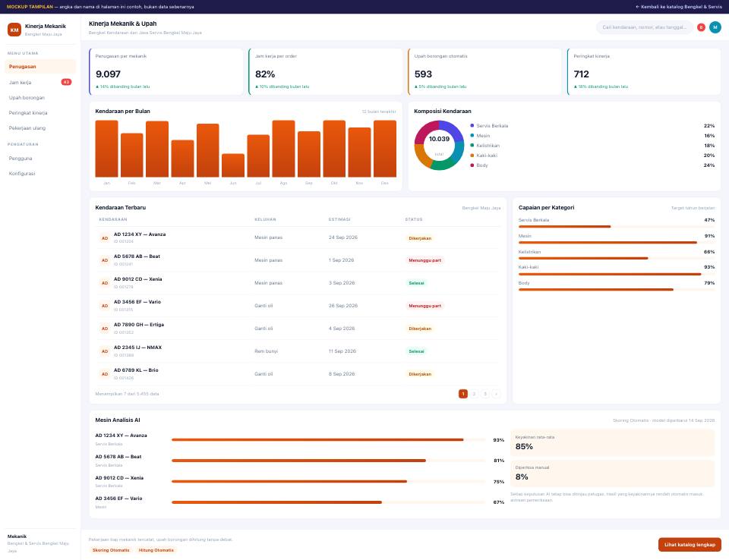Click the KM logo icon in the sidebar
Screen dimensions: 729x560
pos(14,30)
